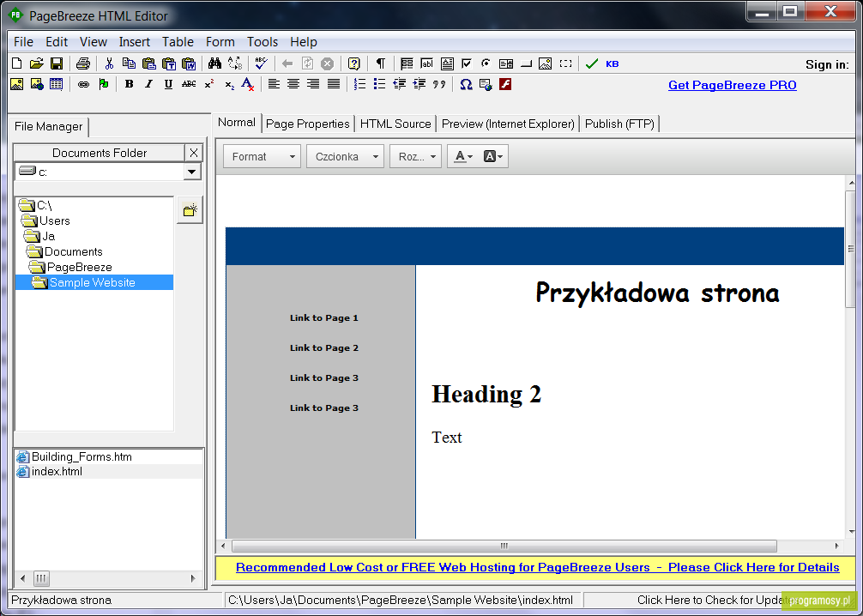Screen dimensions: 863x616
Task: Remove formatting with the A-x icon
Action: coord(248,84)
